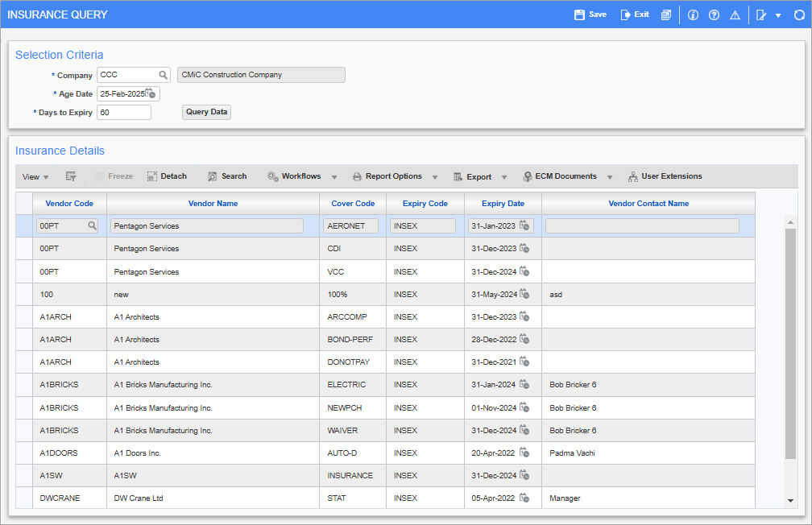Click the refresh circular arrow icon
The width and height of the screenshot is (812, 525).
(x=800, y=15)
